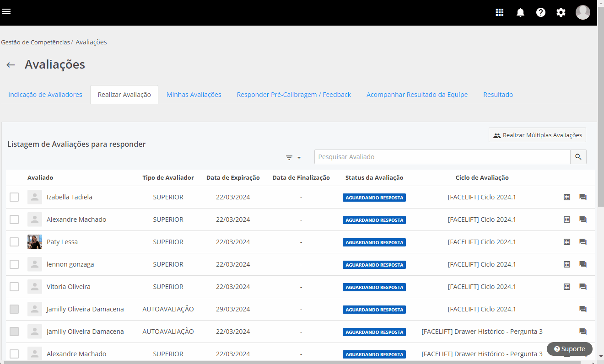
Task: Click the search magnifier button
Action: pos(578,157)
